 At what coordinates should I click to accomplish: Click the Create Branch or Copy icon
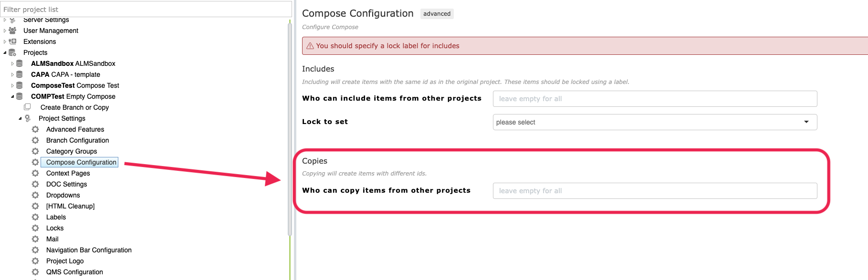point(27,107)
